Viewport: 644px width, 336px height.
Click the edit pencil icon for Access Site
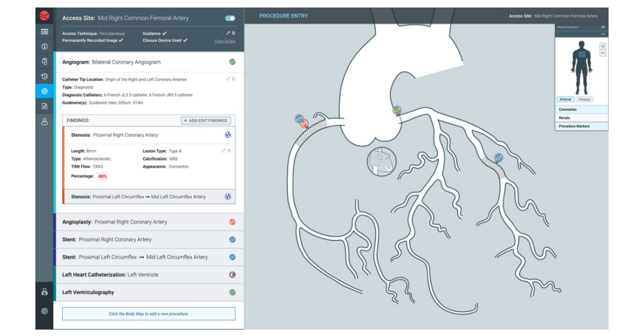228,33
